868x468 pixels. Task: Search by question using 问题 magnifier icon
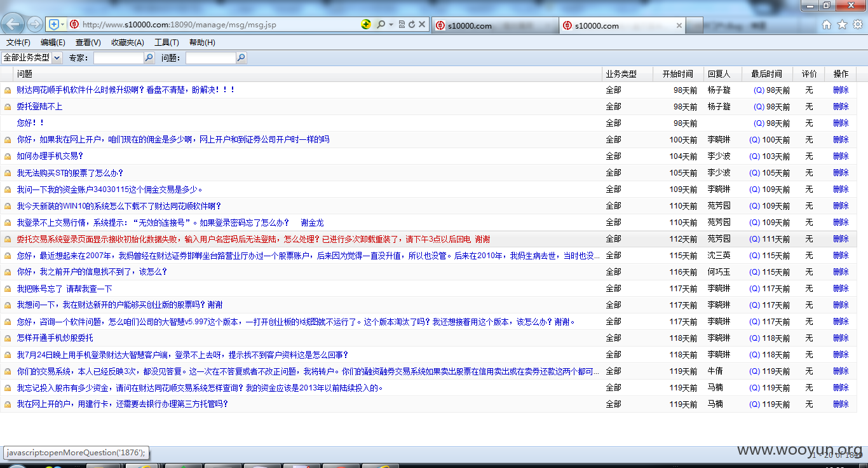point(241,58)
